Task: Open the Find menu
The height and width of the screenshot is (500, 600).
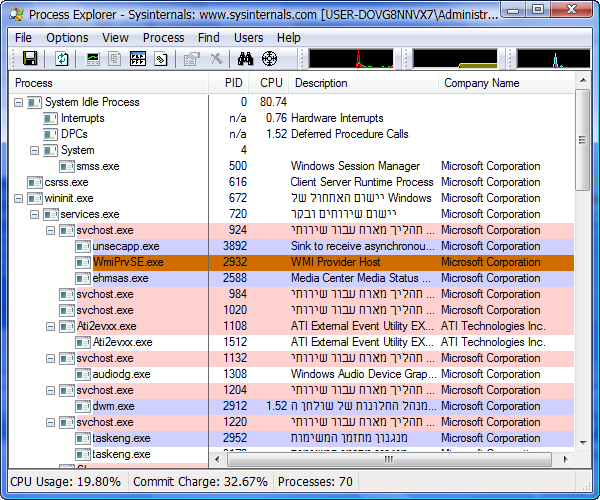Action: [x=209, y=38]
